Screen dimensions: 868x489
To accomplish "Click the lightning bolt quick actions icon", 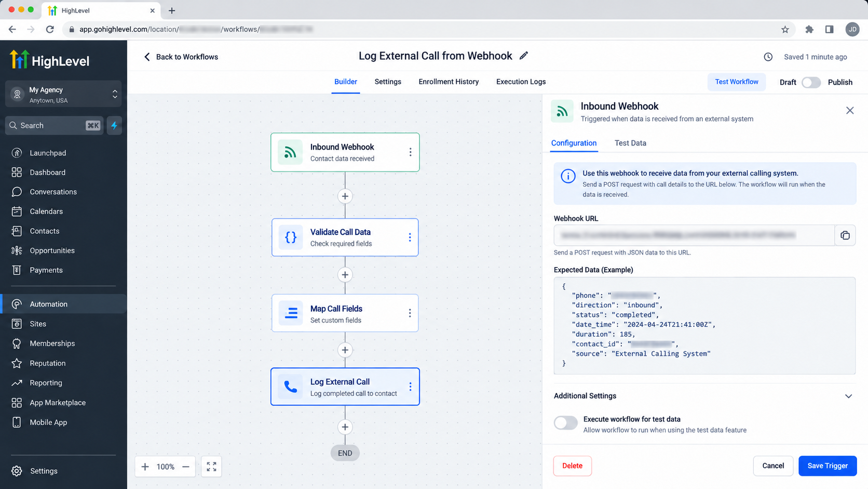I will [x=114, y=125].
